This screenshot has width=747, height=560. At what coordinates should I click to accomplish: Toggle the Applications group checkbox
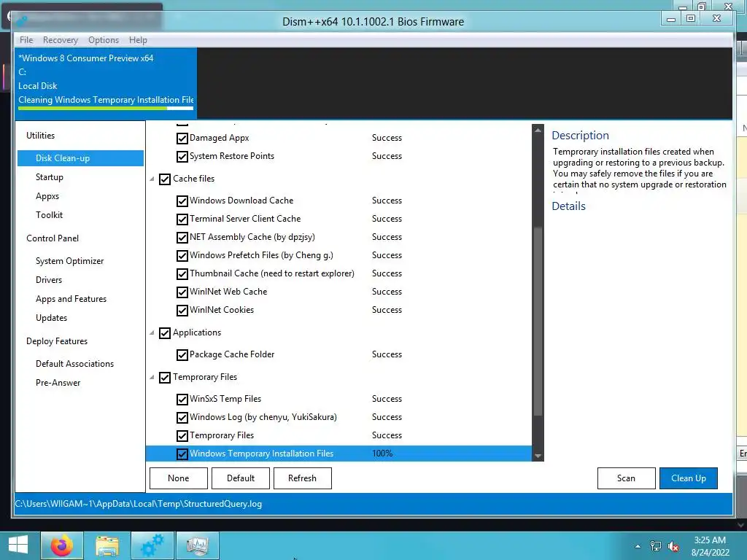pyautogui.click(x=165, y=332)
